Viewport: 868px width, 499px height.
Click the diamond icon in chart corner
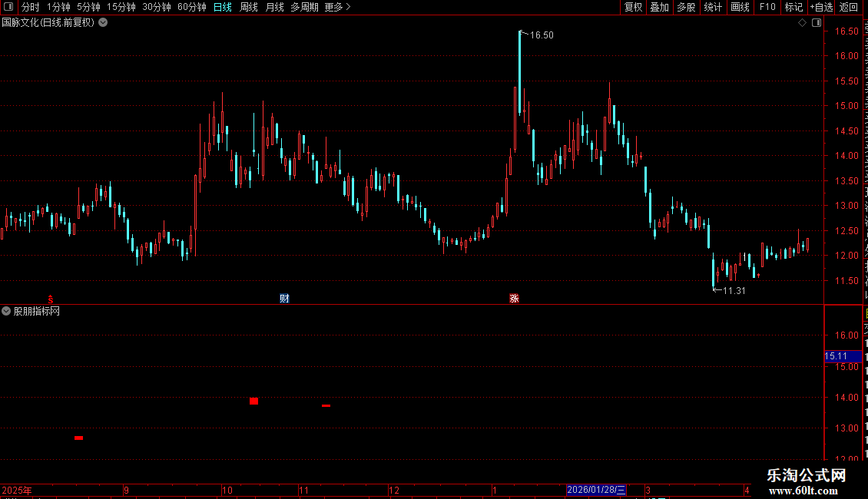[x=802, y=23]
